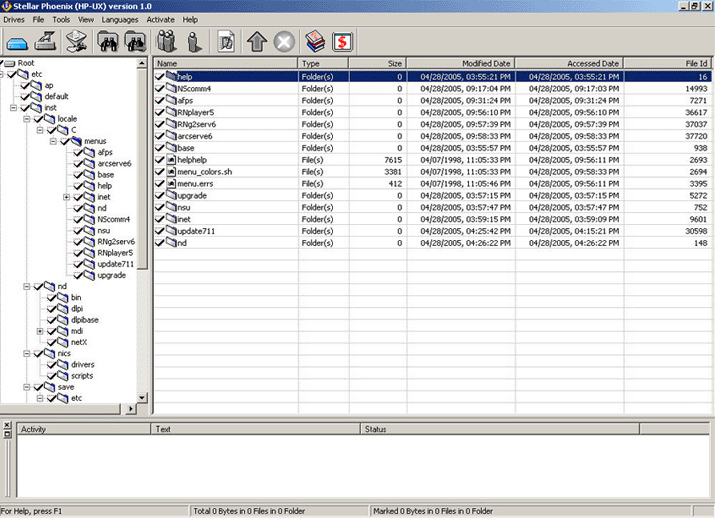The height and width of the screenshot is (518, 715).
Task: Click the drivers folder icon in tree
Action: (63, 364)
